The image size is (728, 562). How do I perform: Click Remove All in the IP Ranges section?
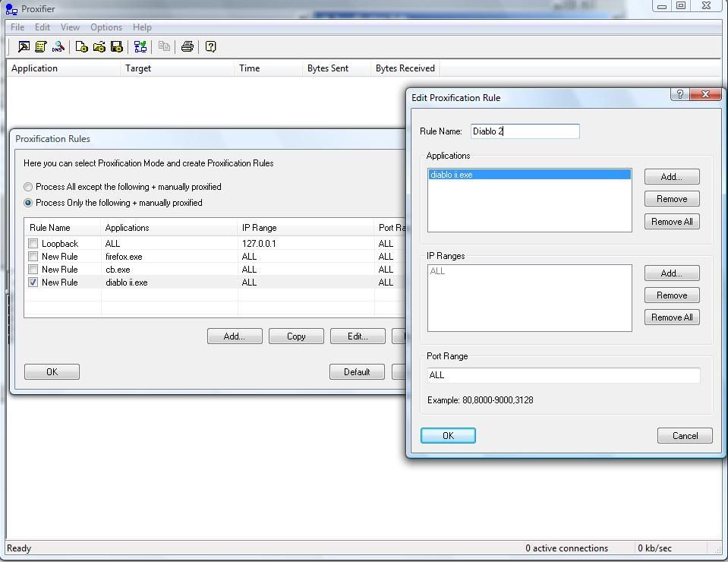(x=672, y=317)
